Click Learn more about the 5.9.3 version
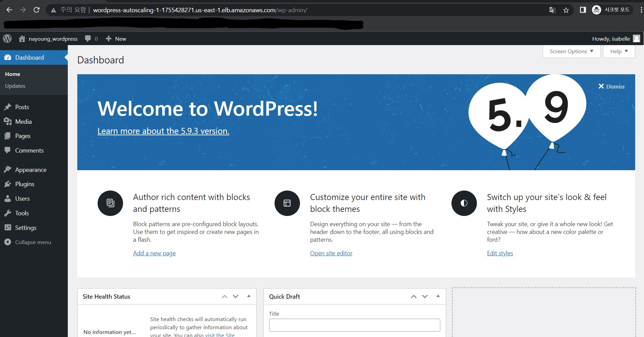 pyautogui.click(x=163, y=131)
